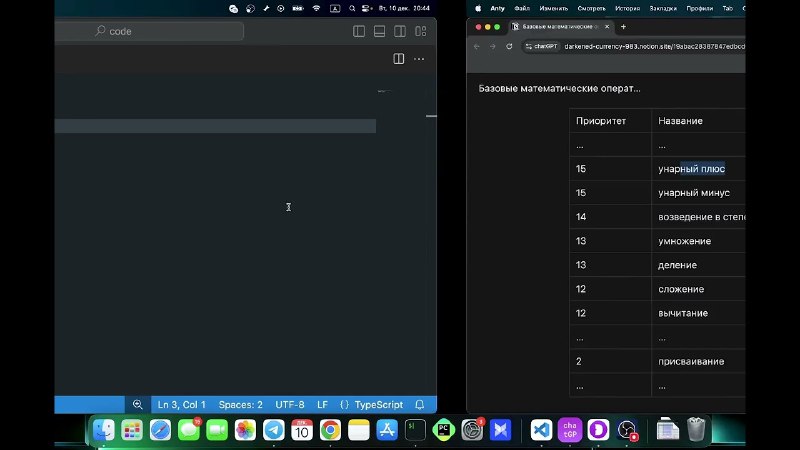Go back in the browser

[x=477, y=46]
